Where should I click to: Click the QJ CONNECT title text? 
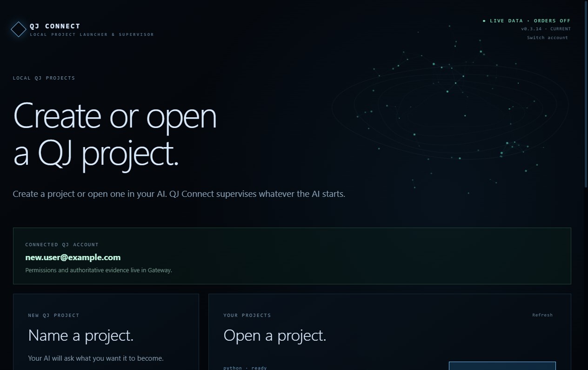55,26
